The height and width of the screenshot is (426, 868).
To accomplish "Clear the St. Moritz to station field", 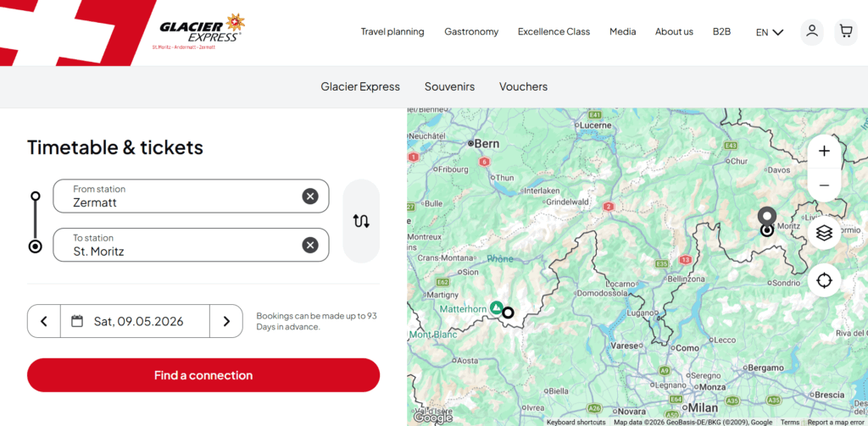I will [x=310, y=245].
